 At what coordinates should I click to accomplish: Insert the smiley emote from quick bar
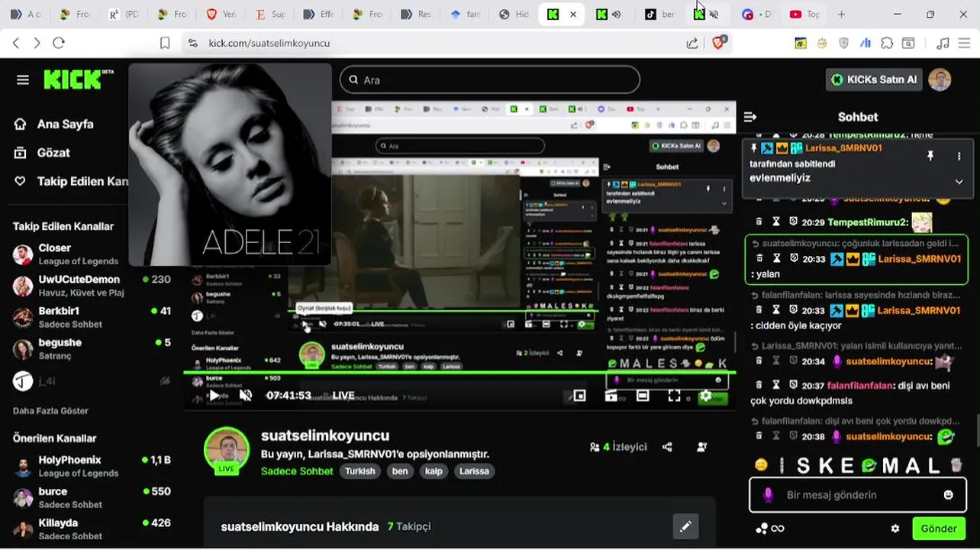pyautogui.click(x=761, y=465)
